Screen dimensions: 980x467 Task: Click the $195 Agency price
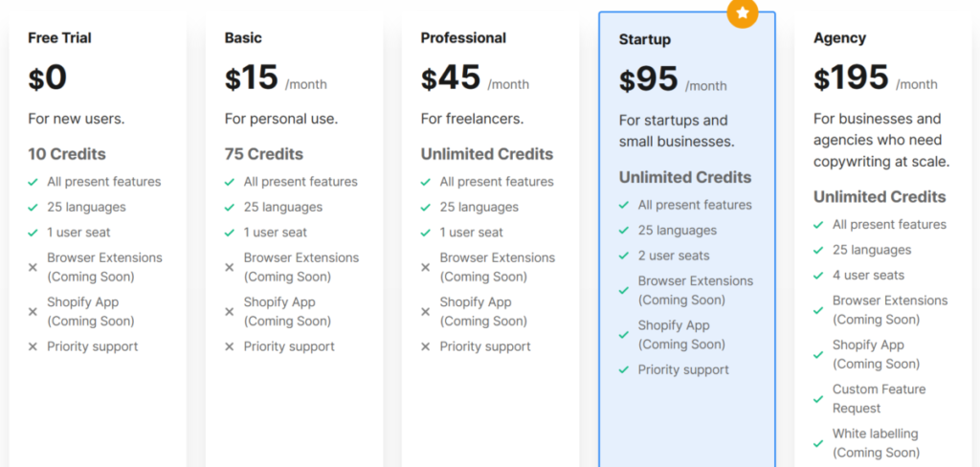[x=851, y=78]
